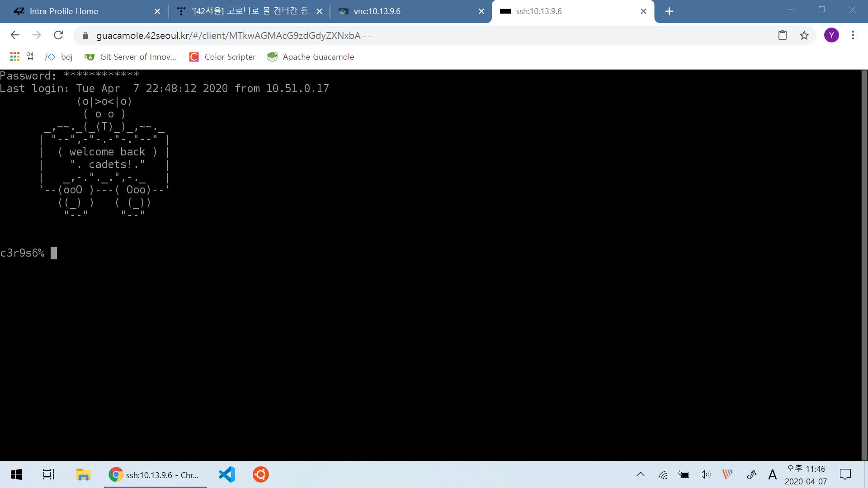Open the notification action center
868x488 pixels.
845,474
